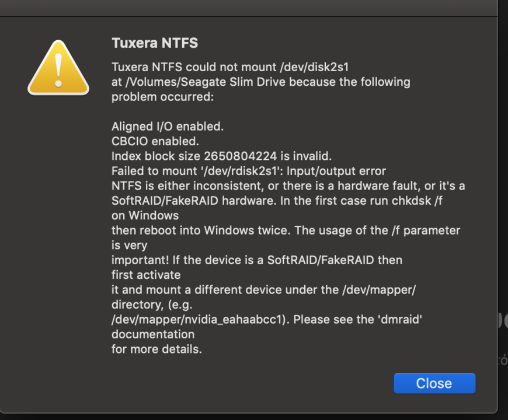Click the yellow warning triangle icon
The height and width of the screenshot is (420, 508).
(58, 68)
